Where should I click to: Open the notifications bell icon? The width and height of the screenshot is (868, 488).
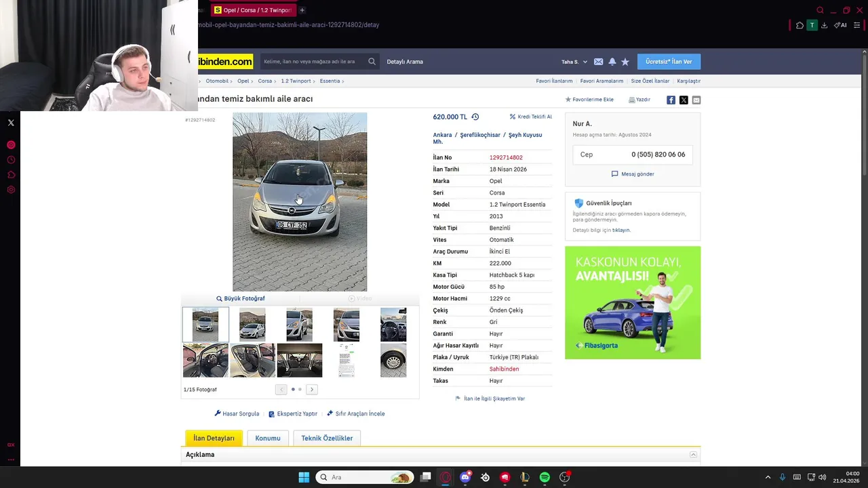click(x=612, y=62)
